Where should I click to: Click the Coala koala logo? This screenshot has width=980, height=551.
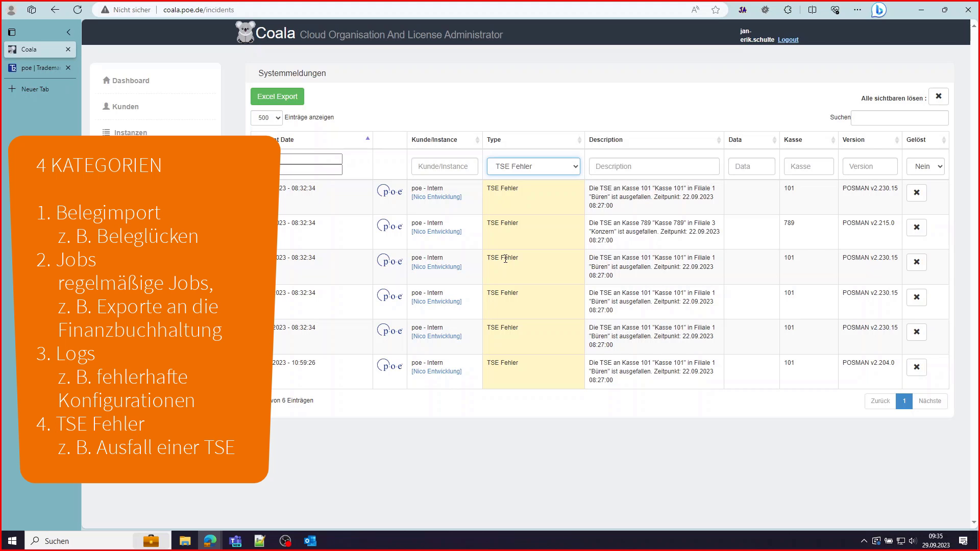point(245,33)
